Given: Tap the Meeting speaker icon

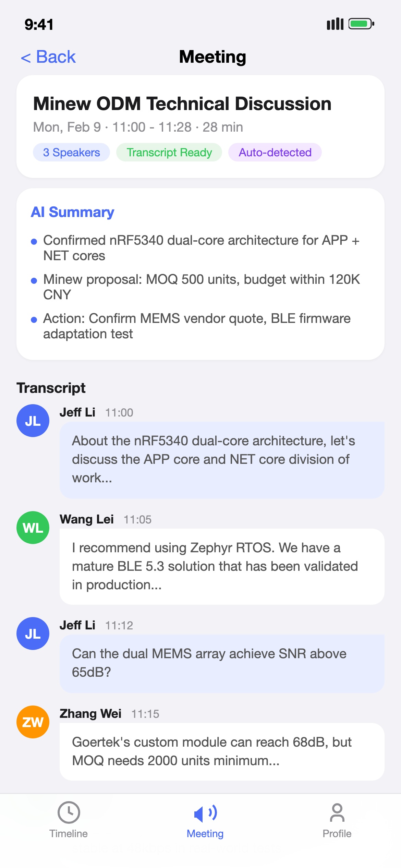Looking at the screenshot, I should pos(205,813).
